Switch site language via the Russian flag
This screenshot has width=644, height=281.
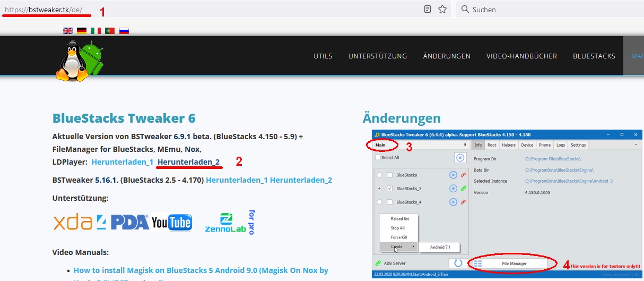tap(124, 31)
